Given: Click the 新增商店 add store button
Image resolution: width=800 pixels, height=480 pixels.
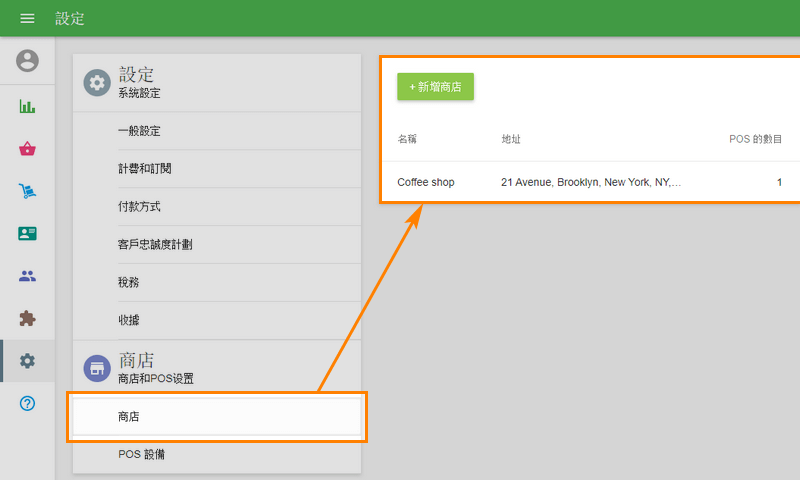Looking at the screenshot, I should [435, 87].
